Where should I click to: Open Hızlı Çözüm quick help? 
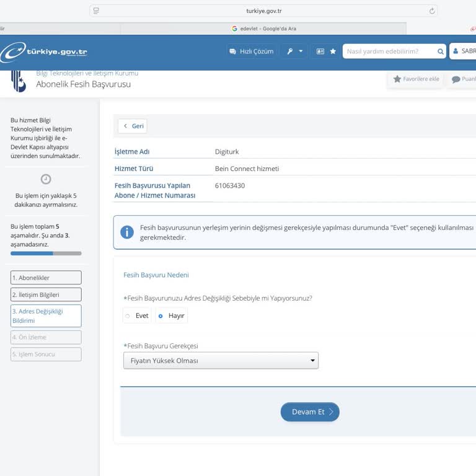[252, 51]
